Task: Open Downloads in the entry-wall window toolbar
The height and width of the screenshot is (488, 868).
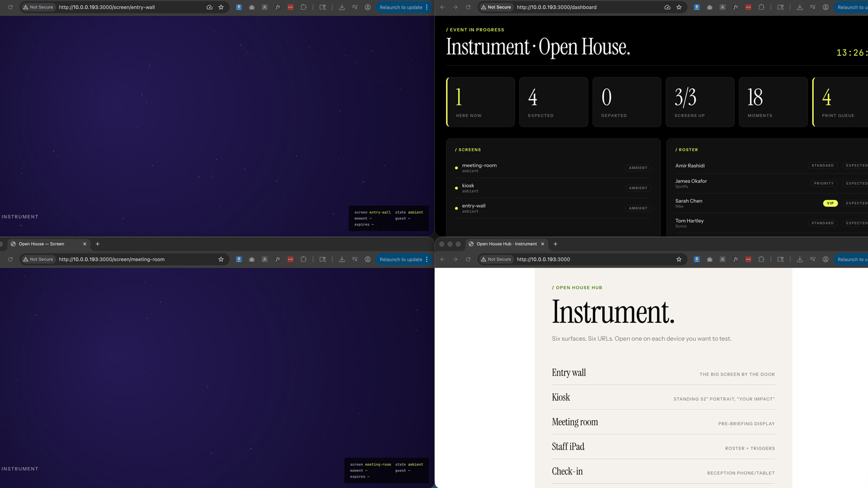Action: 342,7
